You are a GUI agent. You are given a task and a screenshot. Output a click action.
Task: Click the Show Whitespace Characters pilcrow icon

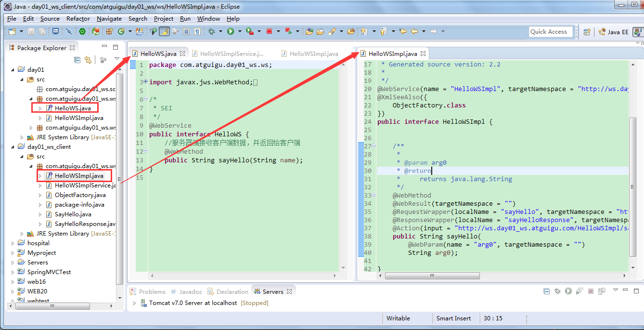click(x=197, y=31)
